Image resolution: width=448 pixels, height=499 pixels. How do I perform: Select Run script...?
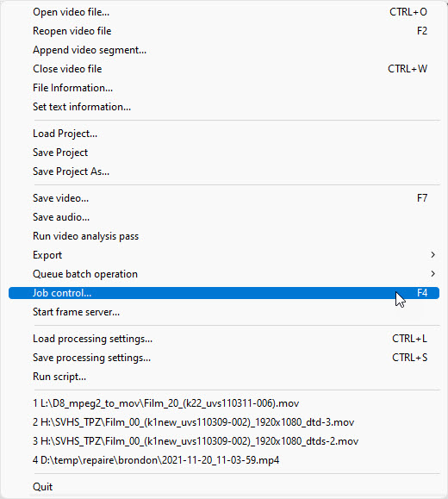[x=224, y=377]
